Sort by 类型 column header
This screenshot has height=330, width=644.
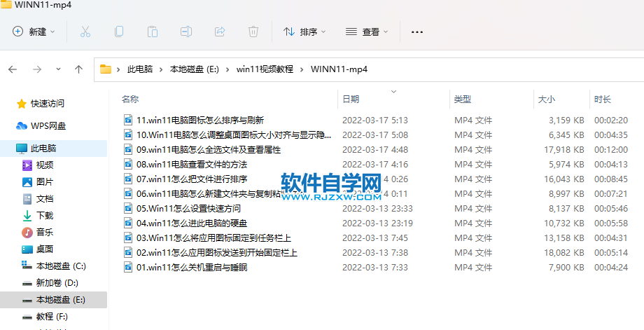pyautogui.click(x=463, y=99)
